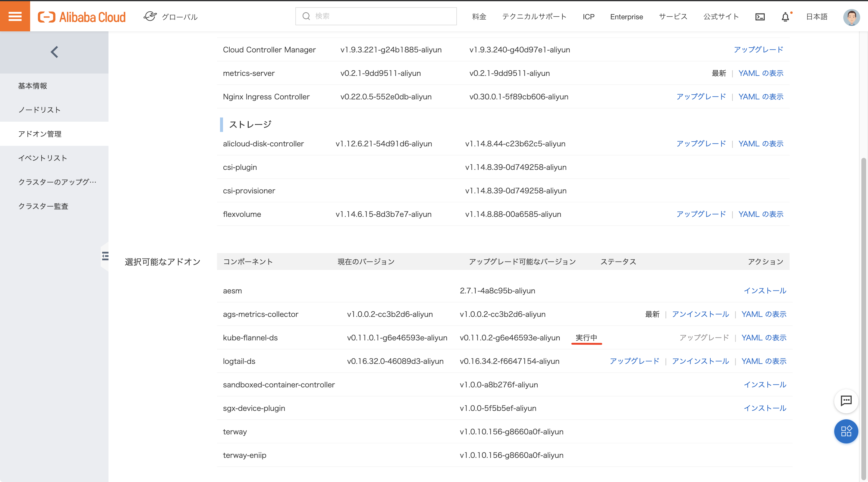Click インストール for aesm addon
868x482 pixels.
[765, 291]
